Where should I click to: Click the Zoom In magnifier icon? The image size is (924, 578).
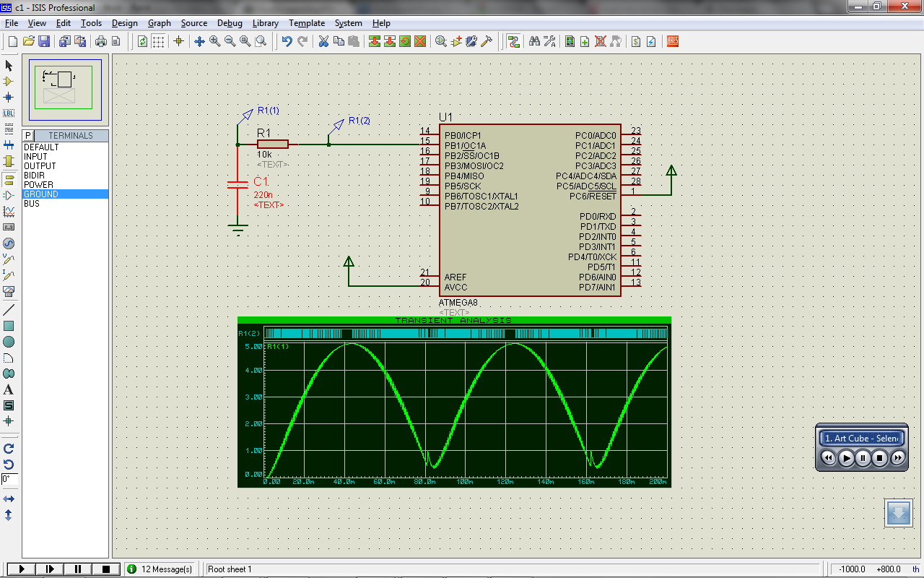click(214, 41)
